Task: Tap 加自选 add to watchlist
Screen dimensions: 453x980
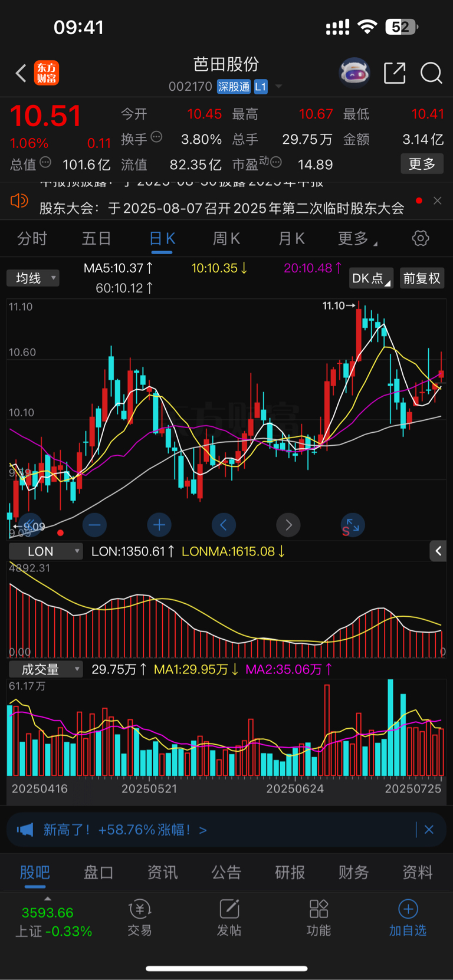Action: 408,917
